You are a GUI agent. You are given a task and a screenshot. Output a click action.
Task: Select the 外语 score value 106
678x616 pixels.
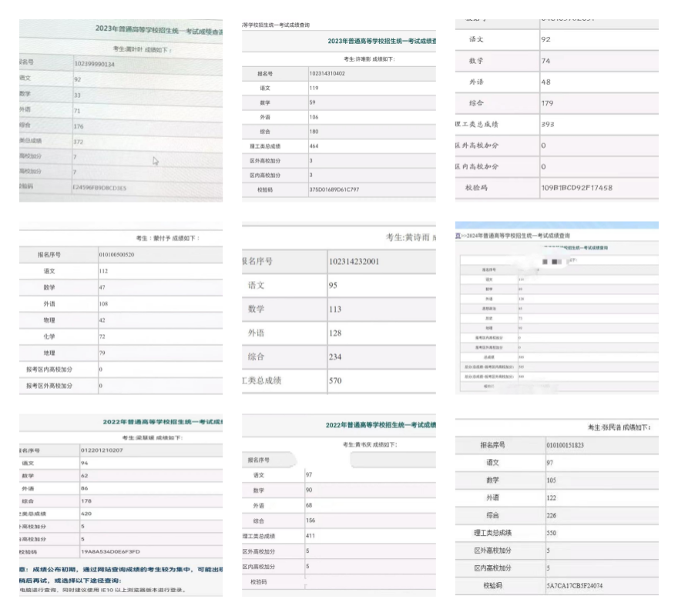314,117
